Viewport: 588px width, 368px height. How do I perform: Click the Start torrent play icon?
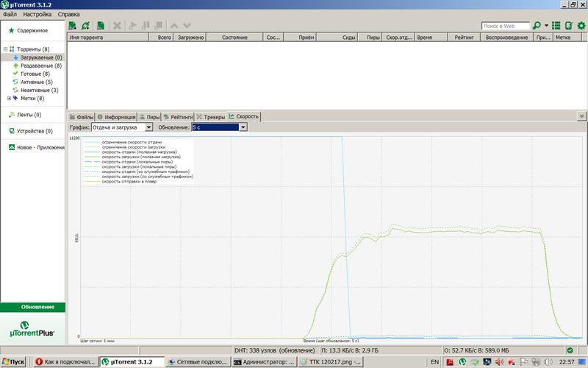pos(132,26)
